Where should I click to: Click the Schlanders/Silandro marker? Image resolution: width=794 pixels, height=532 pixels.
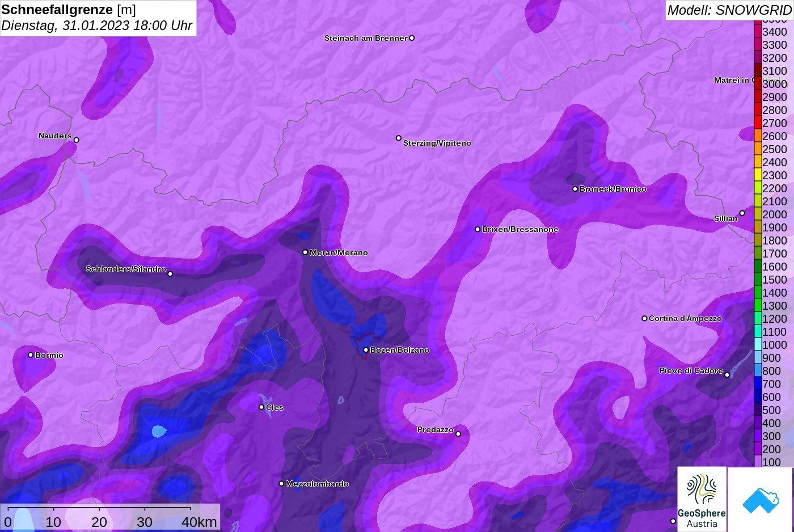170,274
